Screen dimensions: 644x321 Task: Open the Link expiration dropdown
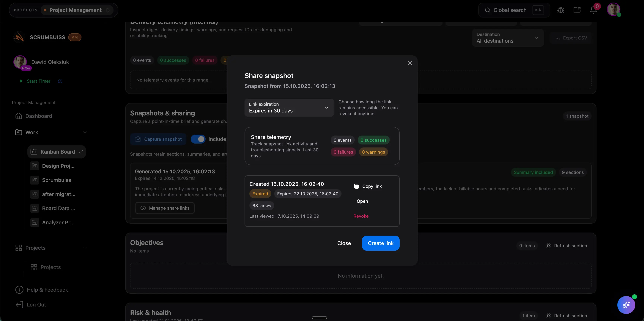click(289, 108)
